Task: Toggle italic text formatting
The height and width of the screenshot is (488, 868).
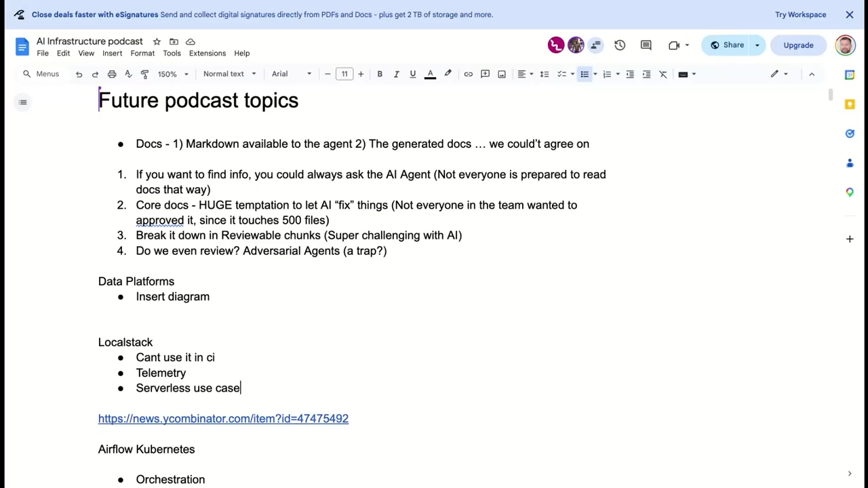Action: click(x=396, y=74)
